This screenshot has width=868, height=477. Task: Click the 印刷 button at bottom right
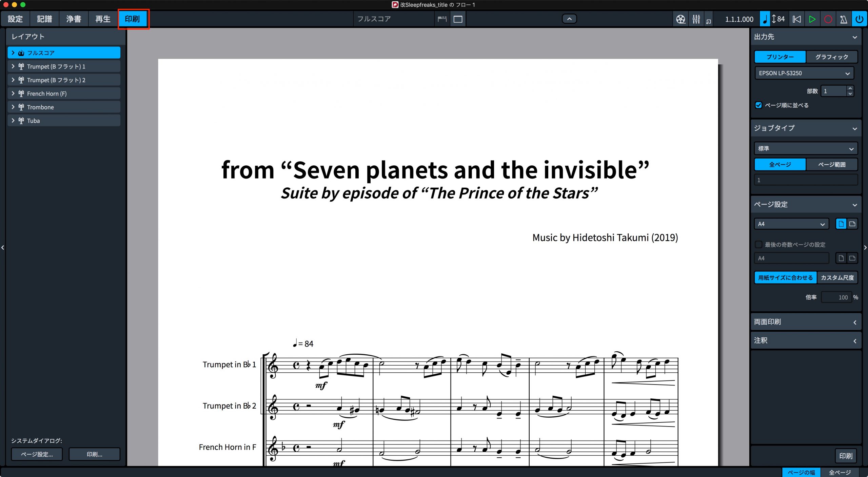(846, 456)
